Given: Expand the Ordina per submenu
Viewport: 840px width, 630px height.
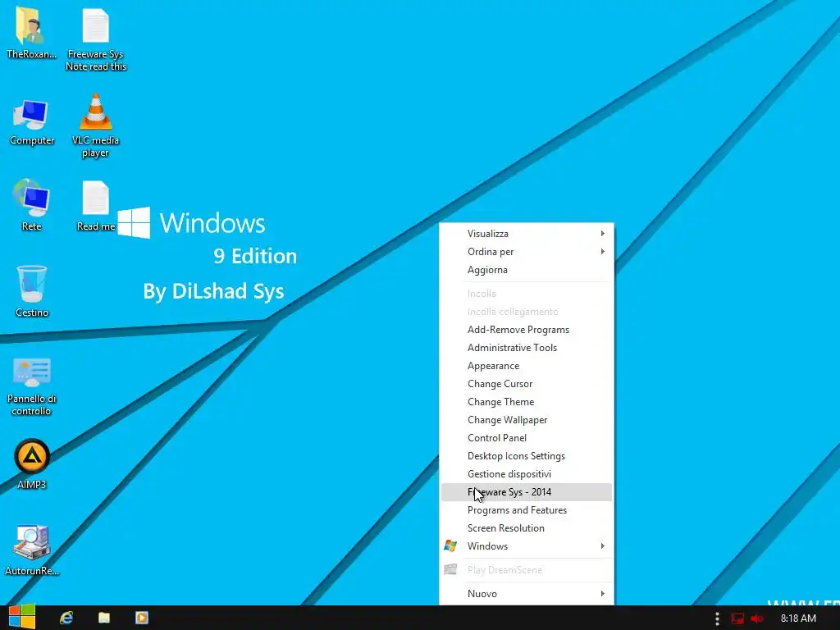Looking at the screenshot, I should point(527,252).
